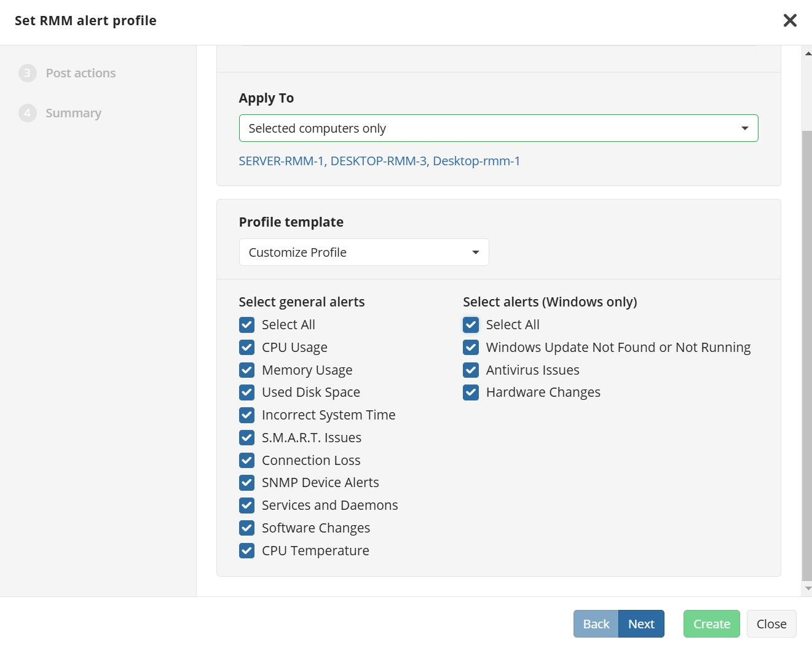The height and width of the screenshot is (648, 812).
Task: Toggle the Memory Usage checkbox
Action: (246, 370)
